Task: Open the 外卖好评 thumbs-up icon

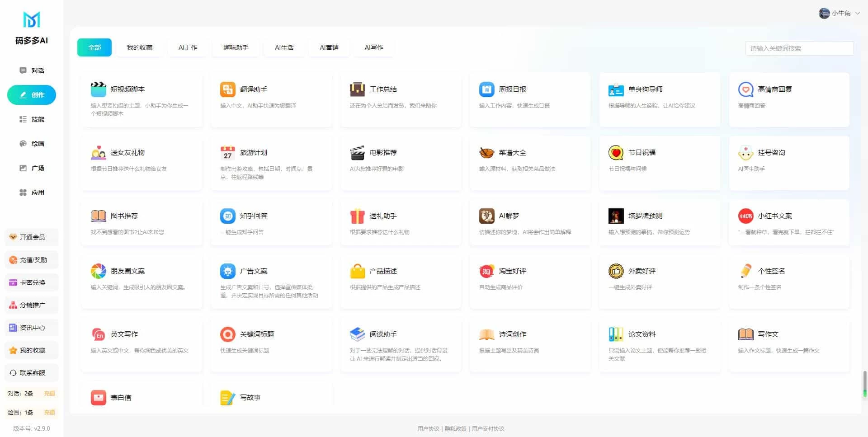Action: click(616, 271)
